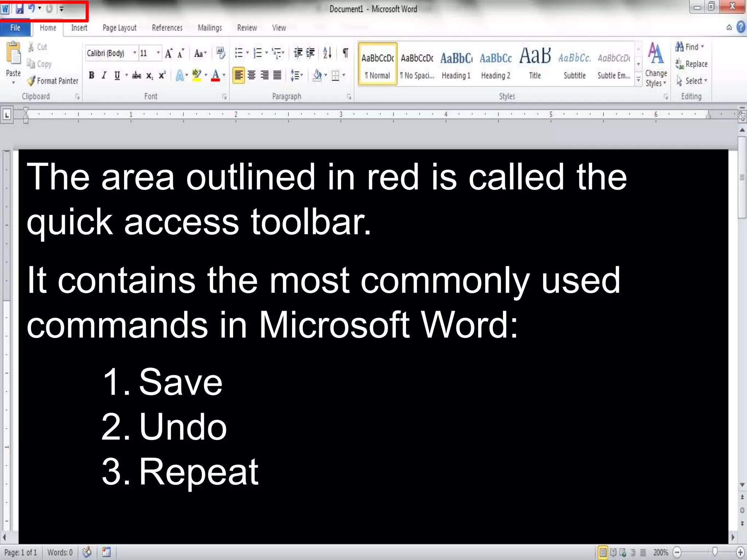Viewport: 747px width, 560px height.
Task: Click the Borders icon
Action: click(336, 75)
